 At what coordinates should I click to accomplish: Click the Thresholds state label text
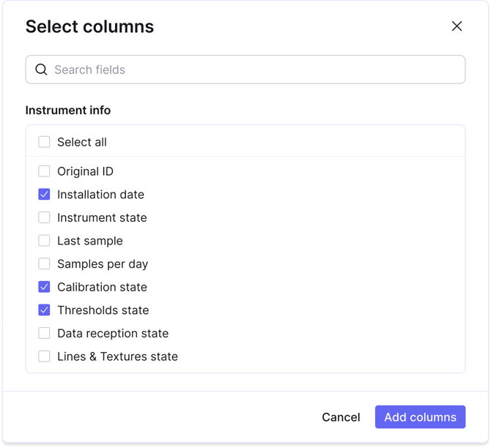pyautogui.click(x=103, y=310)
